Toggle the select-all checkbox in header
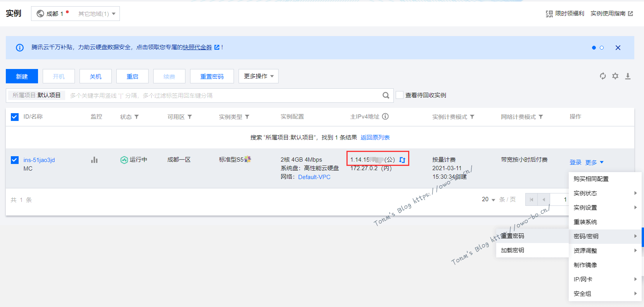Viewport: 644px width, 307px height. pyautogui.click(x=15, y=117)
